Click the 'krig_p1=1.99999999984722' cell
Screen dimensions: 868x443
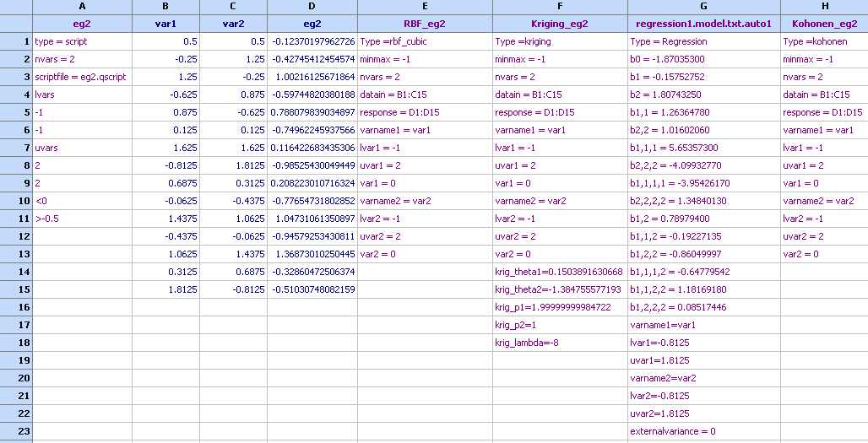[x=560, y=307]
